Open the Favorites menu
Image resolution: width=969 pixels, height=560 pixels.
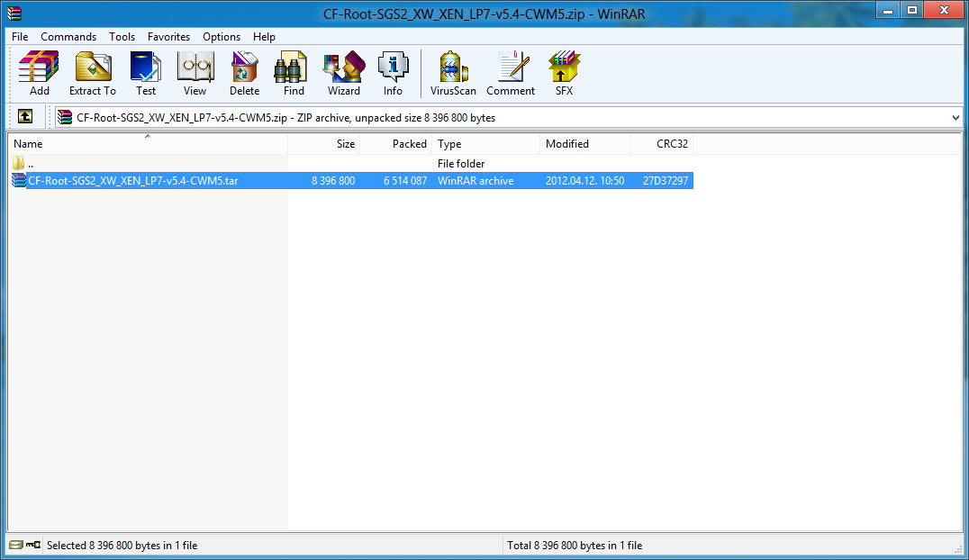point(168,37)
